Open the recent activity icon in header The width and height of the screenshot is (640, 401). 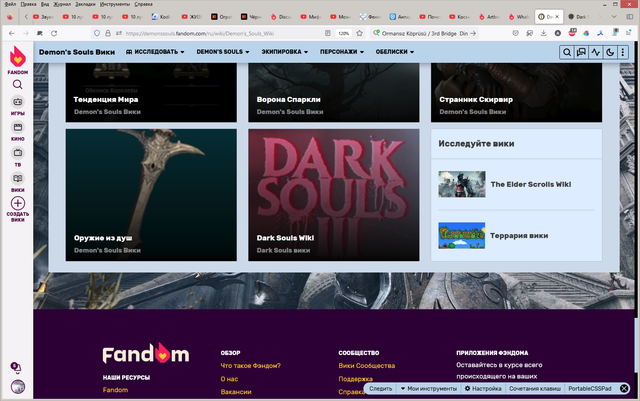pos(596,52)
